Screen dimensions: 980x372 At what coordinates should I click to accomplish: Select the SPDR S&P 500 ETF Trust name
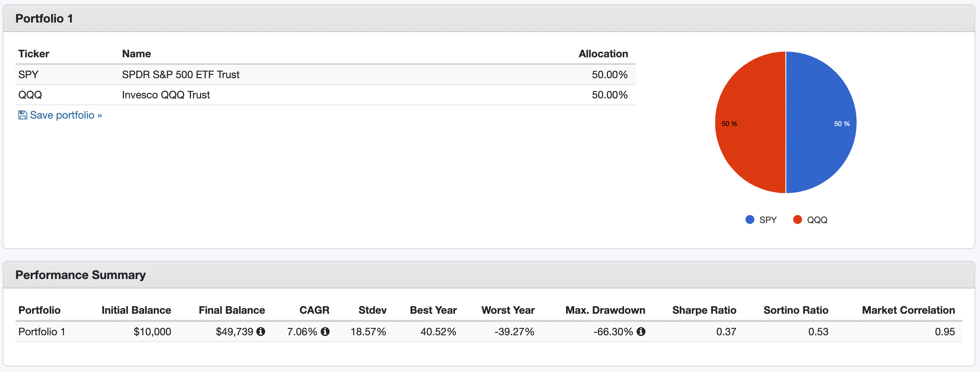[181, 74]
